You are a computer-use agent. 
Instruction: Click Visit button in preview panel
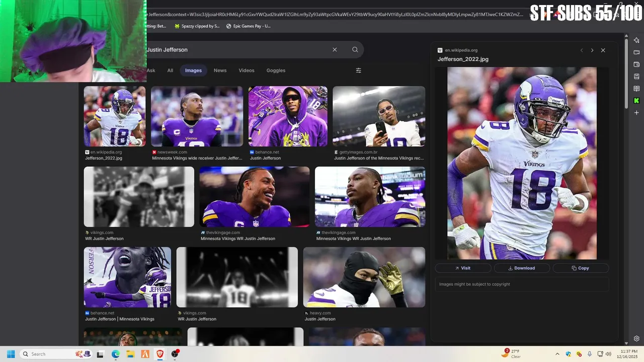point(463,268)
